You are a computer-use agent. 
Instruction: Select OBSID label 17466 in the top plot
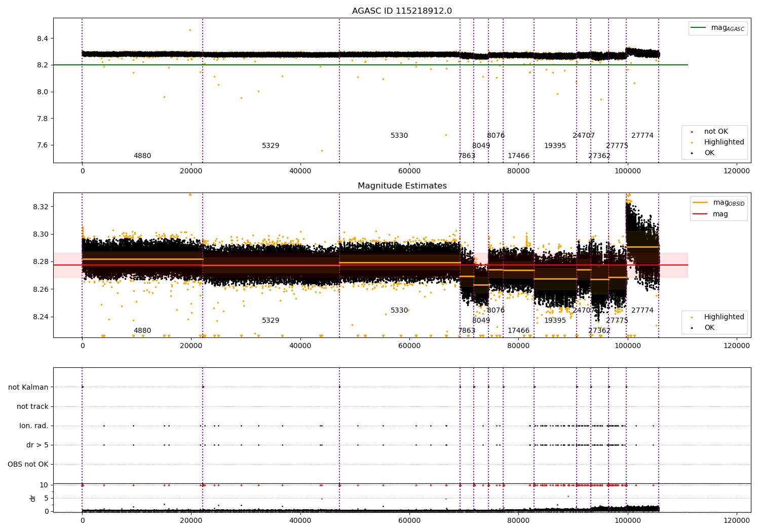click(x=519, y=156)
